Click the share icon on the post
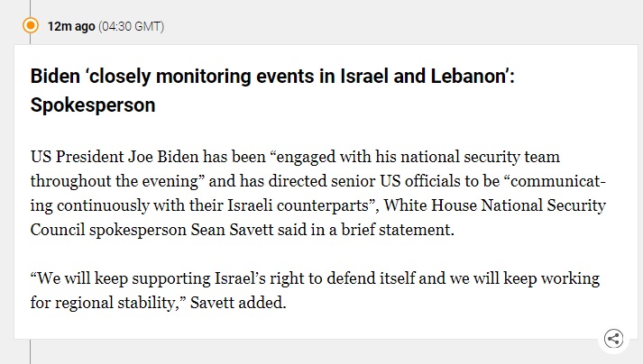The image size is (643, 364). (x=613, y=339)
